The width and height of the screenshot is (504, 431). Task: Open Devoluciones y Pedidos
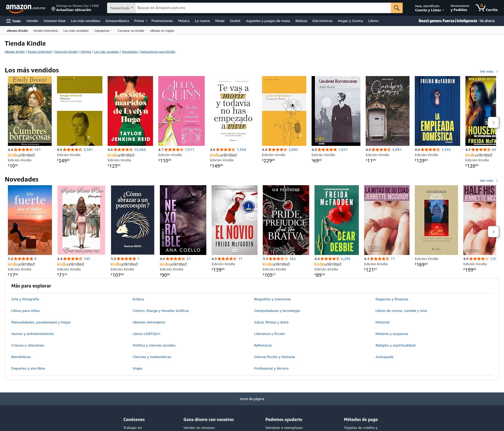[460, 8]
